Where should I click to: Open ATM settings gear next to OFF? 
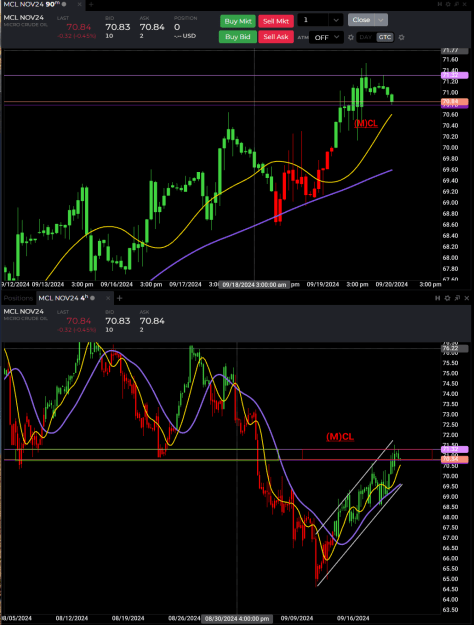click(x=351, y=37)
